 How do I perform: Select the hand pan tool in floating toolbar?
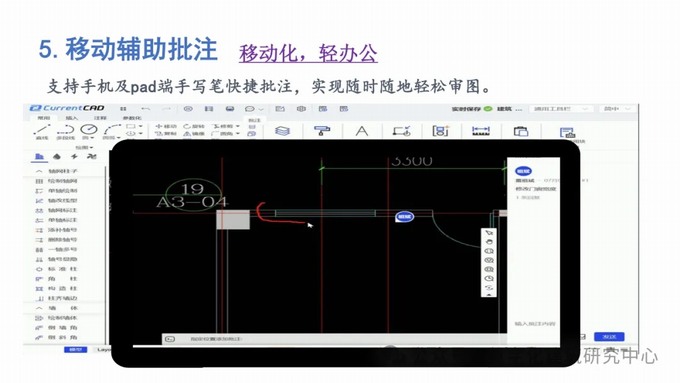pyautogui.click(x=489, y=242)
